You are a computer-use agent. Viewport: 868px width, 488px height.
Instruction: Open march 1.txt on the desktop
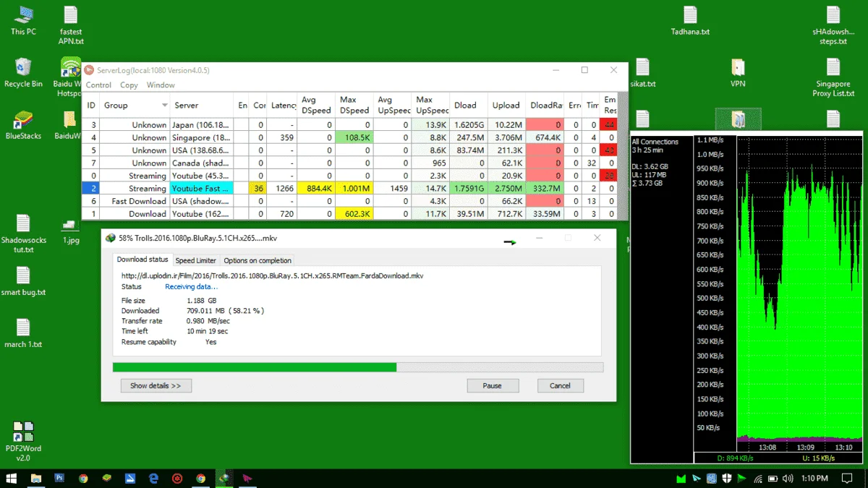coord(23,333)
